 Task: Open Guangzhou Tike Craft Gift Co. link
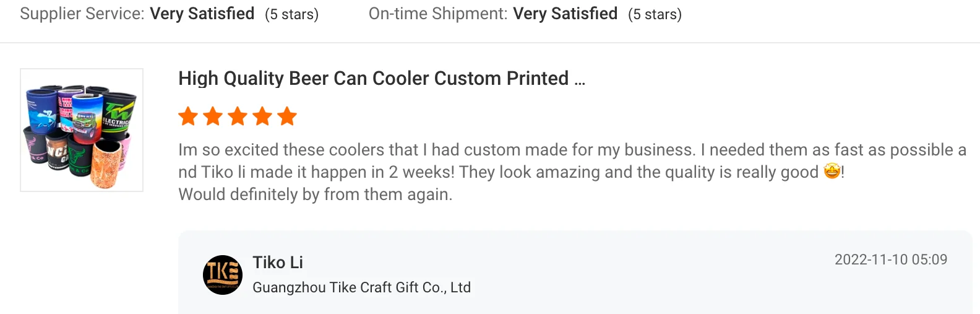361,287
